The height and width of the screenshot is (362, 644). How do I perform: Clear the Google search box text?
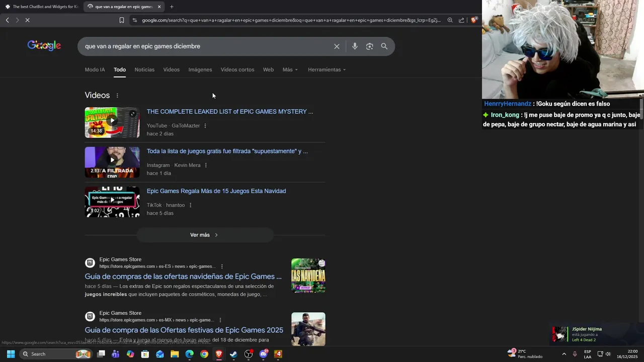[x=337, y=46]
